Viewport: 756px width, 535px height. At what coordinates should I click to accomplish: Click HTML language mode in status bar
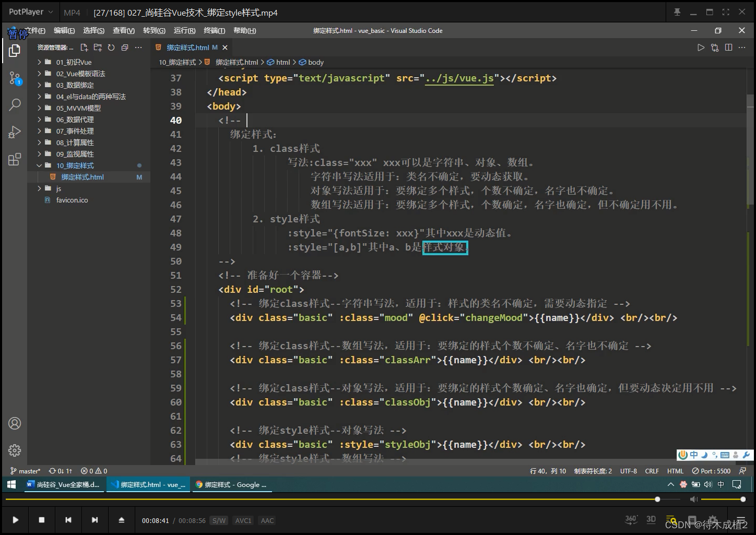click(675, 471)
